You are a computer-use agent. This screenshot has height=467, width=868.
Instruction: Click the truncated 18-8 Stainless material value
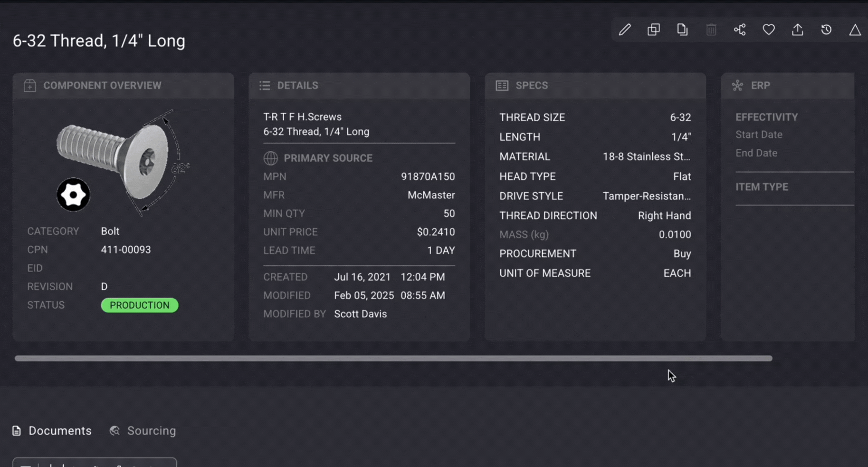pyautogui.click(x=646, y=156)
